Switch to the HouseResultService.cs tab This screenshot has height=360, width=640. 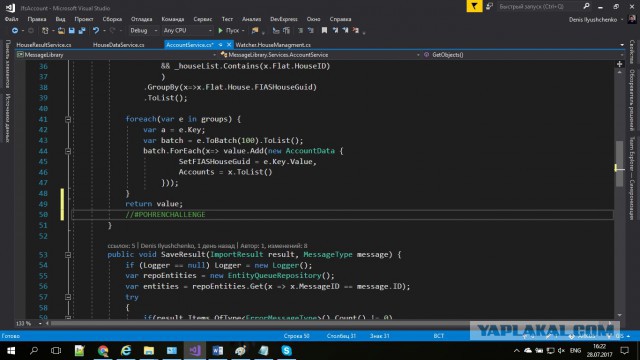(x=44, y=45)
